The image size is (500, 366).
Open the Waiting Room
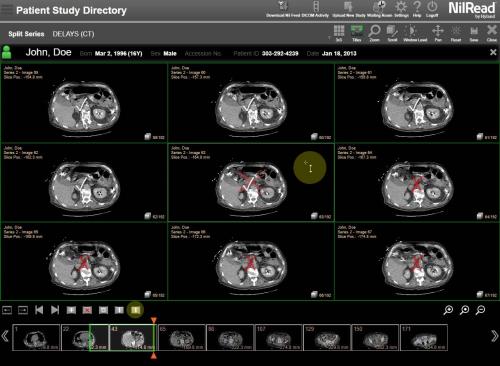pos(379,9)
